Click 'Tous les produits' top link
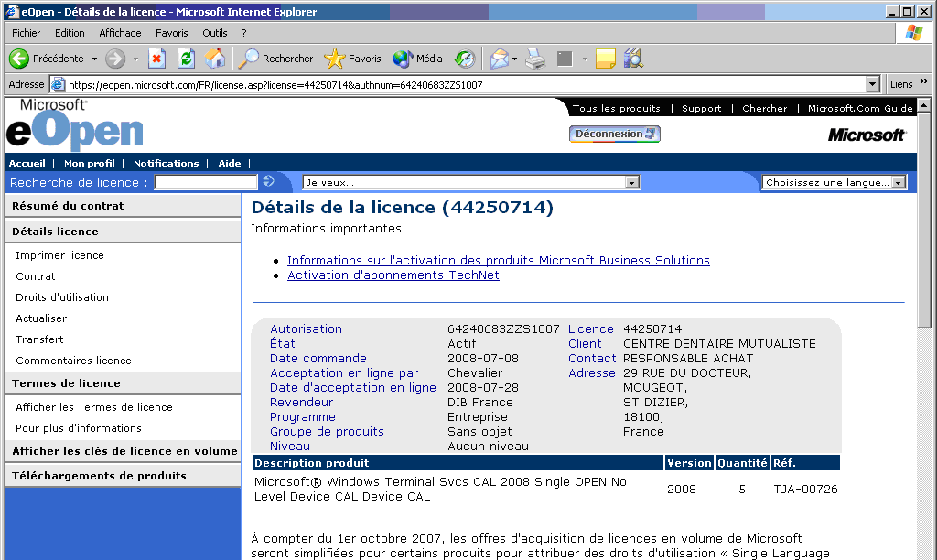The height and width of the screenshot is (560, 937). click(617, 108)
